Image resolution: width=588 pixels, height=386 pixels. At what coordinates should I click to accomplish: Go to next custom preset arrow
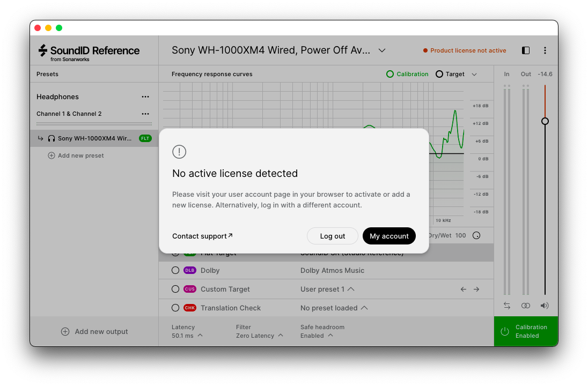pyautogui.click(x=476, y=289)
